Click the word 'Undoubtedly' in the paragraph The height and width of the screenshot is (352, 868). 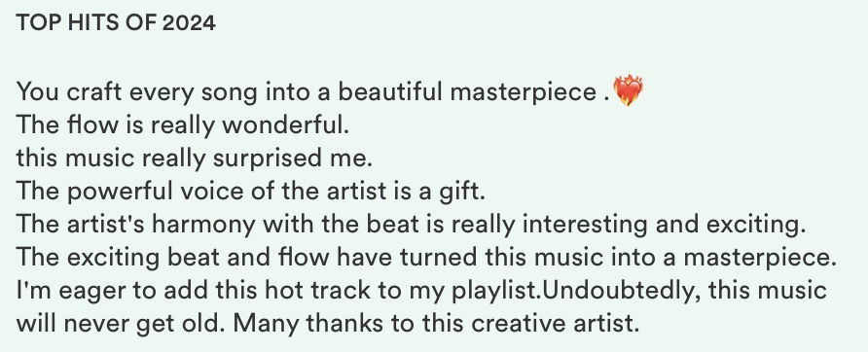[x=618, y=292]
